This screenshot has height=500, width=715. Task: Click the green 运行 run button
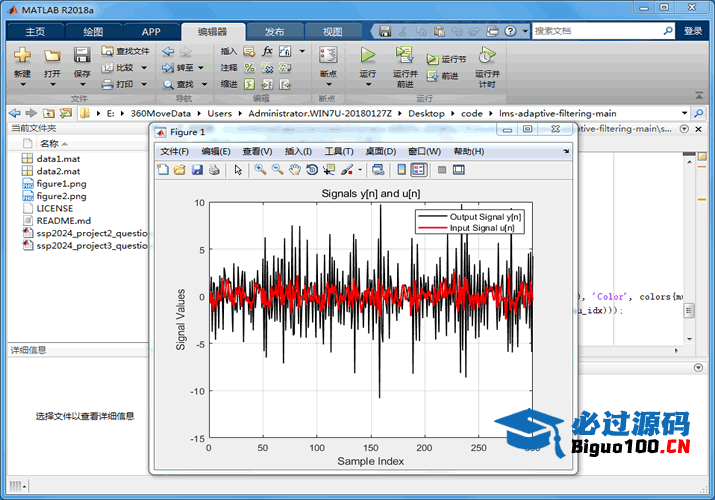pyautogui.click(x=368, y=56)
